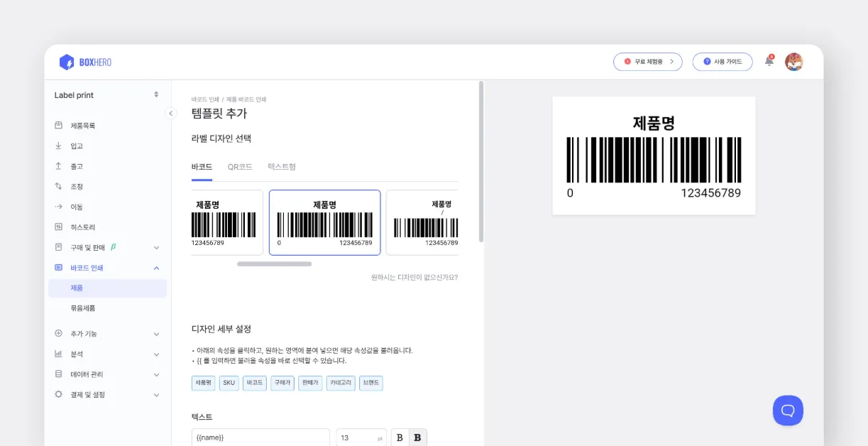Click the font size field showing 13
Image resolution: width=868 pixels, height=446 pixels.
coord(361,437)
